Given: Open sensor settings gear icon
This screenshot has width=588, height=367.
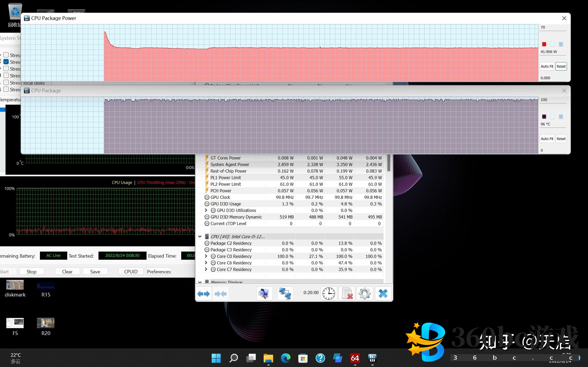Looking at the screenshot, I should tap(365, 294).
